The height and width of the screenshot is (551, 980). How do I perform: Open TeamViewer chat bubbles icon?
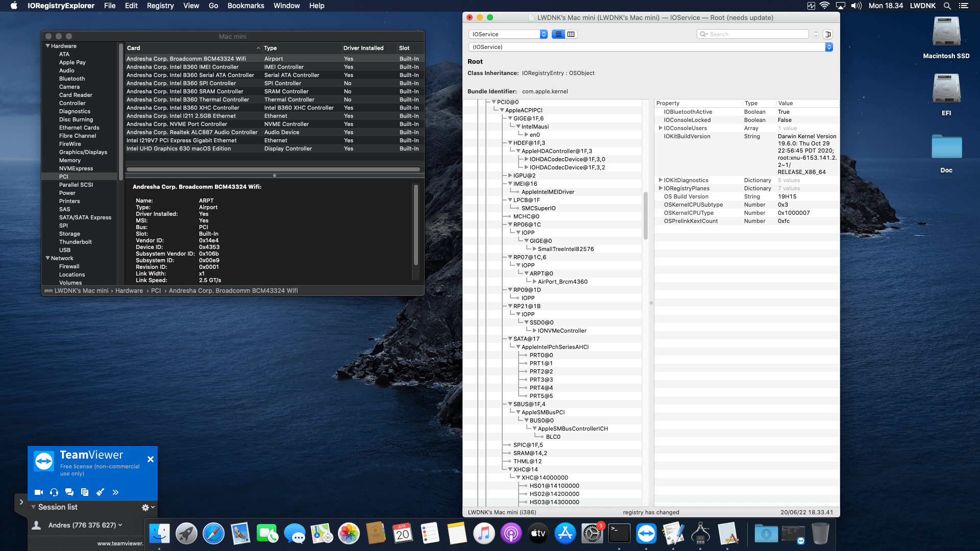click(69, 492)
